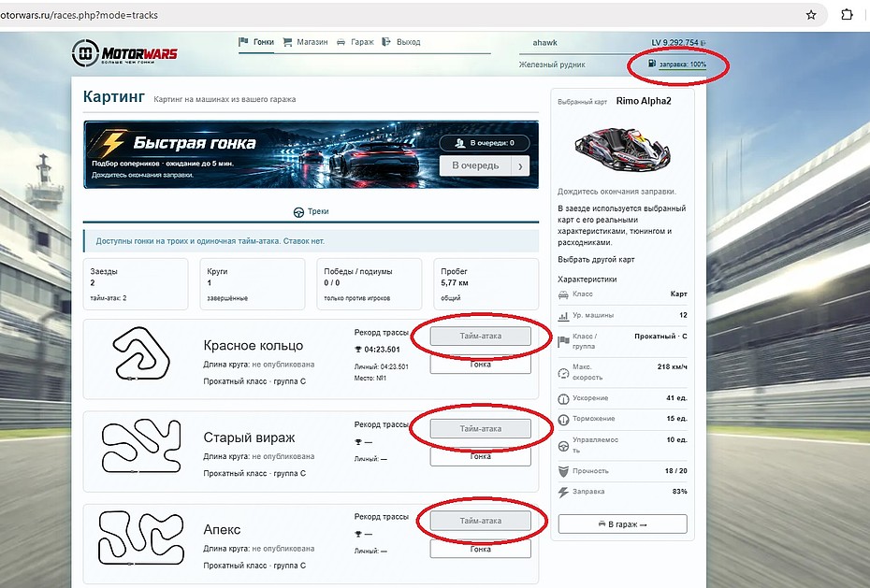Click the shield icon beside Прочность
Image resolution: width=870 pixels, height=588 pixels.
(563, 472)
